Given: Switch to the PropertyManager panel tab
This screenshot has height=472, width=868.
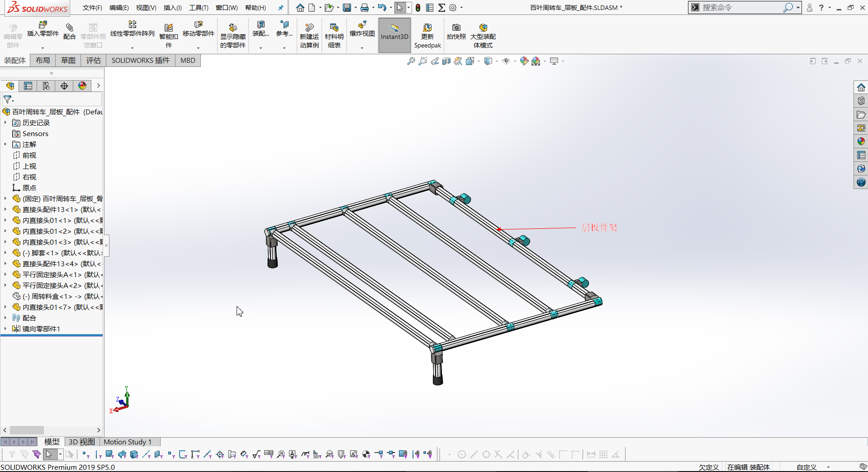Looking at the screenshot, I should [28, 86].
